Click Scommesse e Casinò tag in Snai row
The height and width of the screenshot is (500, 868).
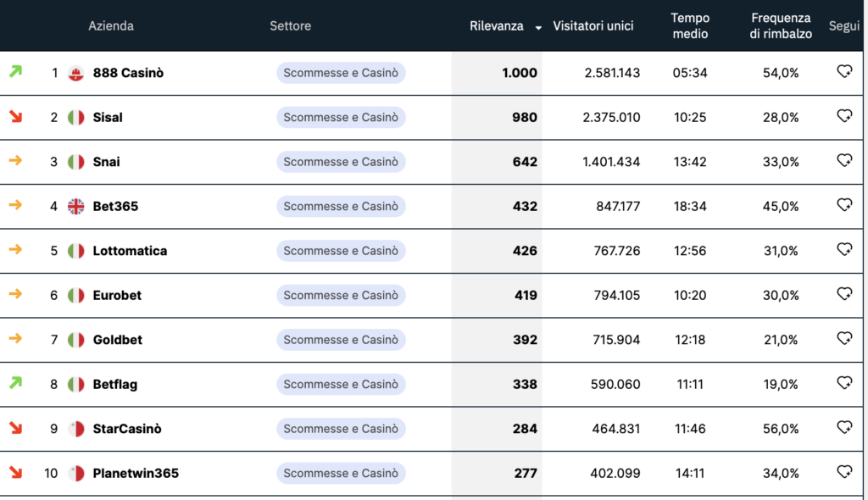(x=341, y=162)
